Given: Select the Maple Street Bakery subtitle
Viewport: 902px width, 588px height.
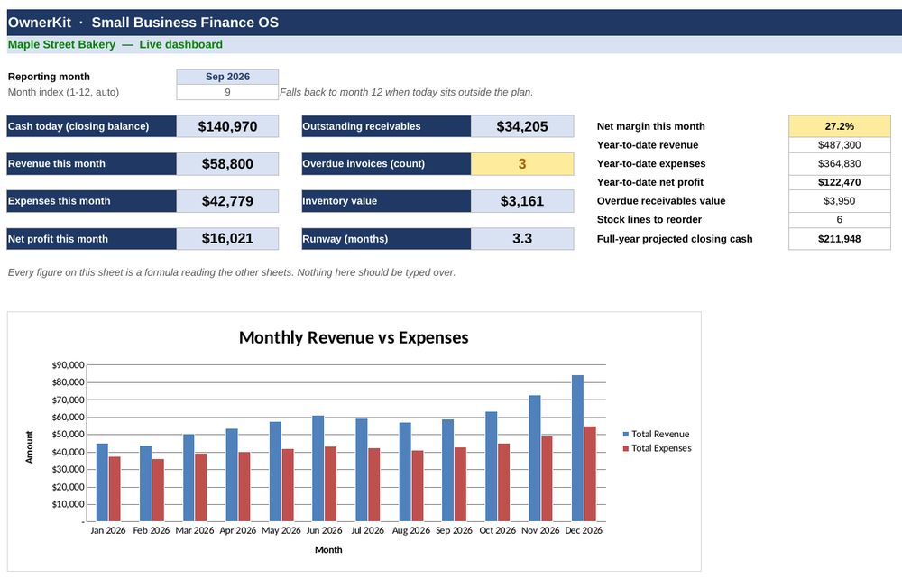Looking at the screenshot, I should pos(115,45).
